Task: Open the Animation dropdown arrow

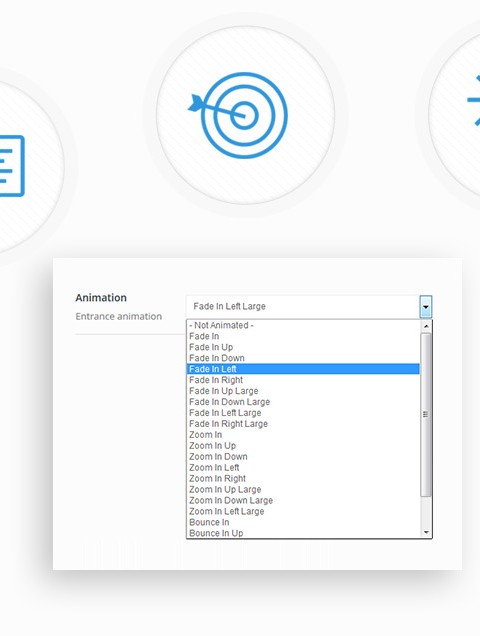Action: pyautogui.click(x=426, y=307)
